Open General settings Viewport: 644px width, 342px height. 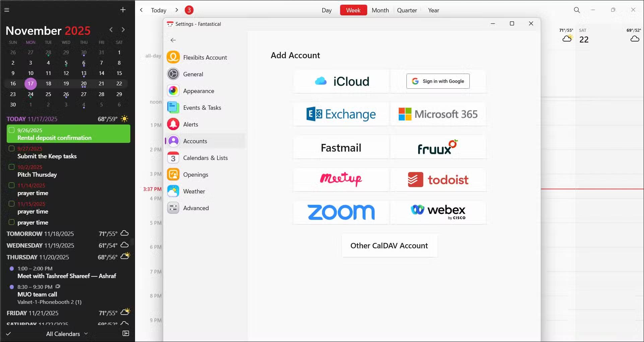click(x=205, y=74)
